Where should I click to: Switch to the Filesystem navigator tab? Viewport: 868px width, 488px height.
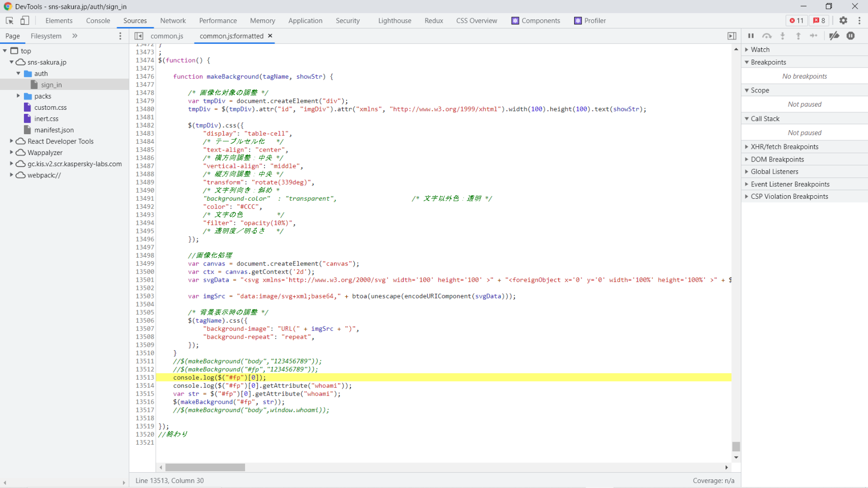point(46,36)
